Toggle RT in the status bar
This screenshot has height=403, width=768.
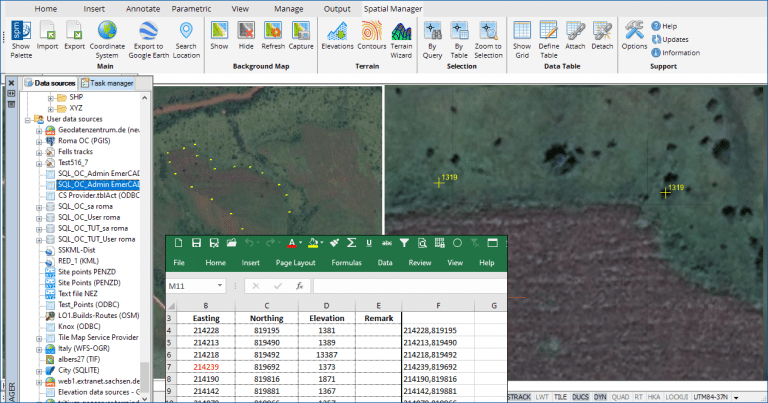click(x=638, y=397)
